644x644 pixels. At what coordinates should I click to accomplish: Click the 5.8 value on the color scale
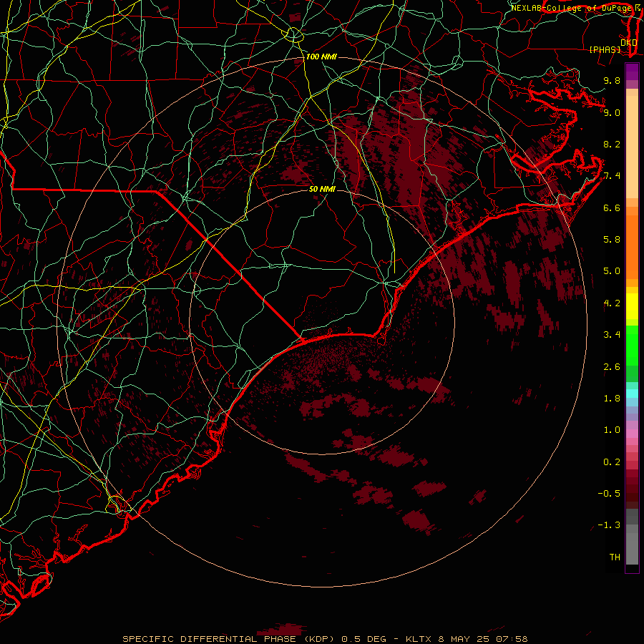(612, 240)
